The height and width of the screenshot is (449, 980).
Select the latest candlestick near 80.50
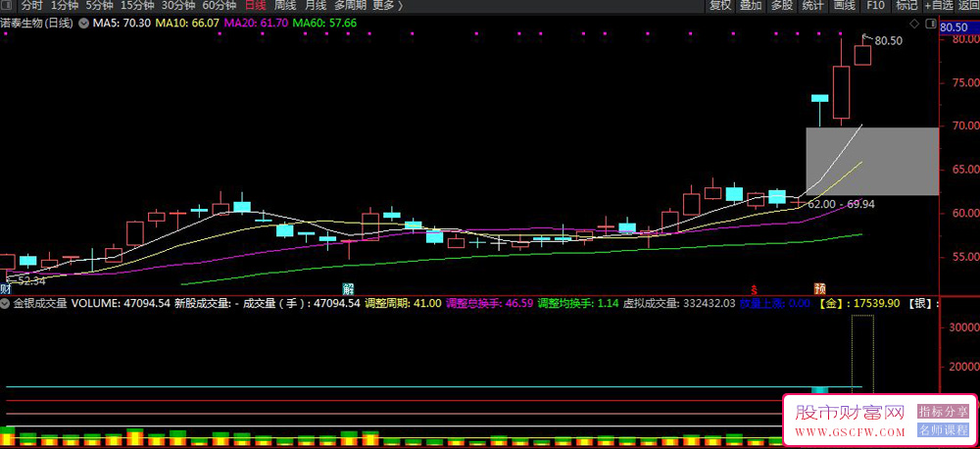click(x=863, y=55)
